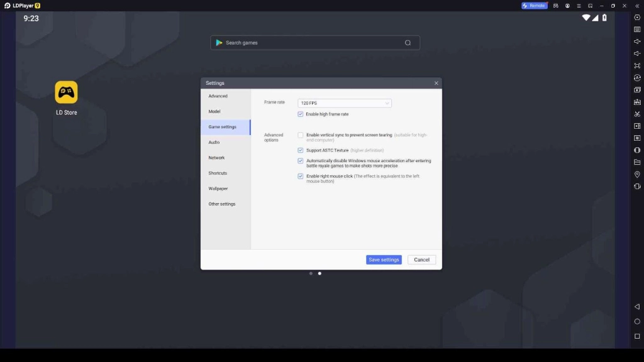
Task: Enable vertical sync checkbox
Action: [301, 135]
